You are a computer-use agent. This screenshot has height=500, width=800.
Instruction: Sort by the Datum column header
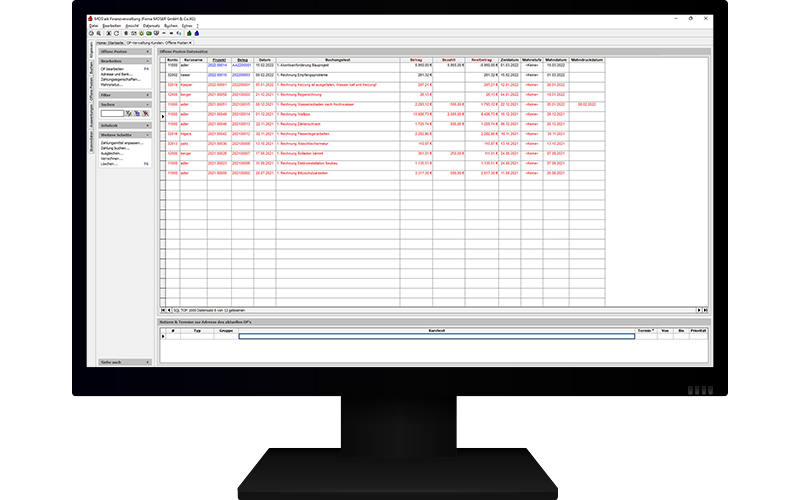coord(265,60)
